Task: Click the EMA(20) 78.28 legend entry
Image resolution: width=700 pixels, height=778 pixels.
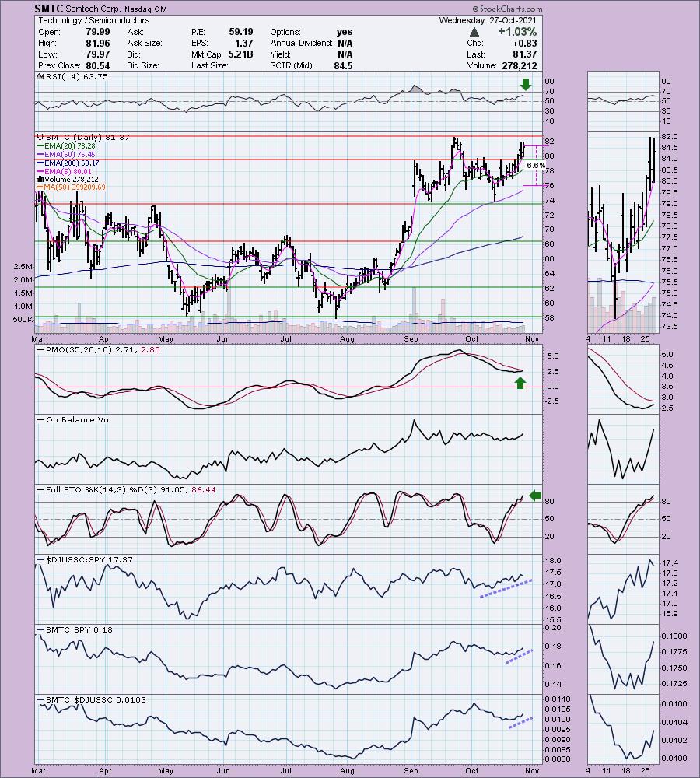Action: click(x=69, y=146)
